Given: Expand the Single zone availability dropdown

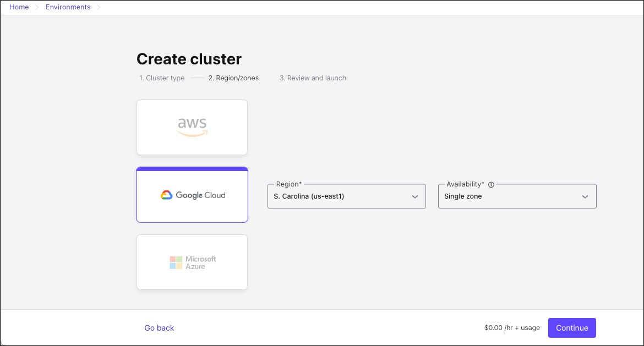Looking at the screenshot, I should click(x=517, y=196).
